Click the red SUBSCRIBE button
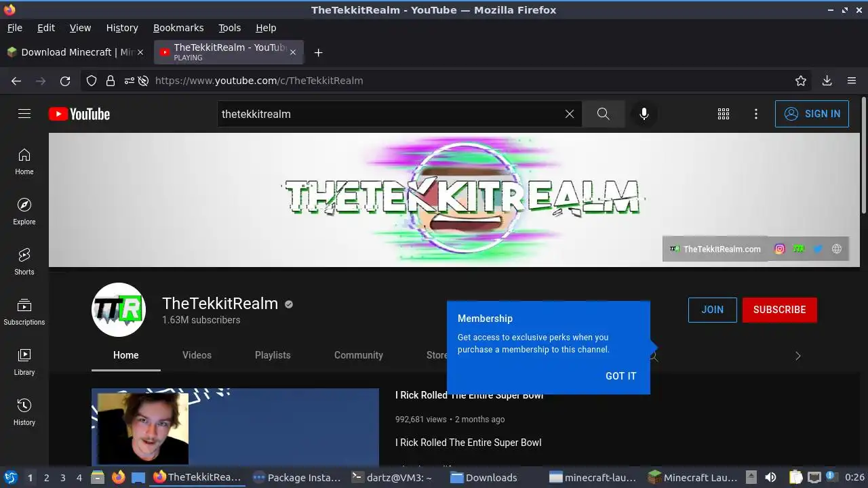Screen dimensions: 868x488 [780, 310]
